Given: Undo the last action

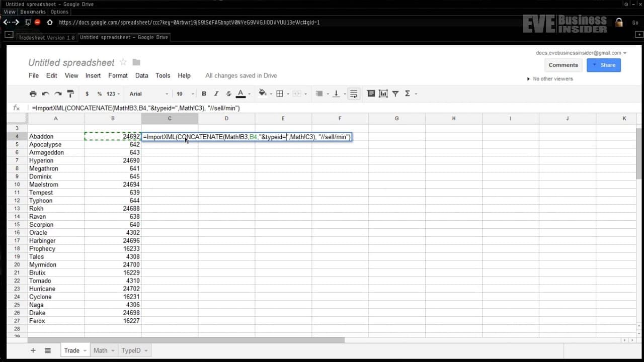Looking at the screenshot, I should [x=46, y=94].
